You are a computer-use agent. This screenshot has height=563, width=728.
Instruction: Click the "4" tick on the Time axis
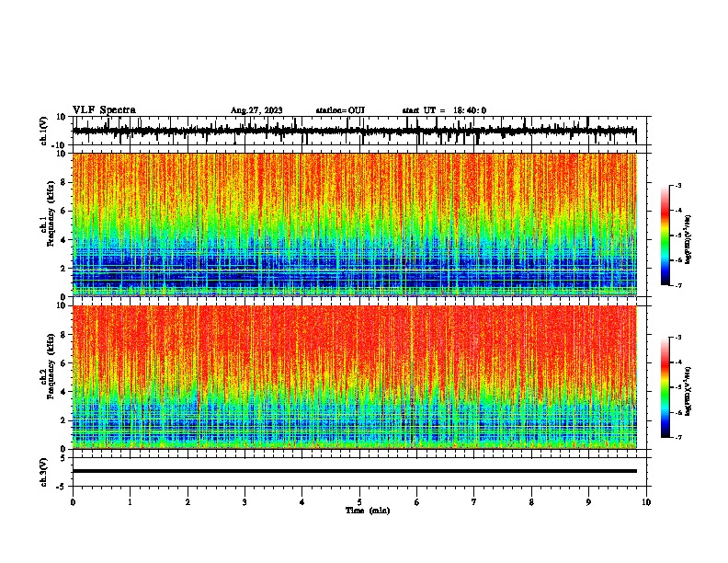point(302,502)
